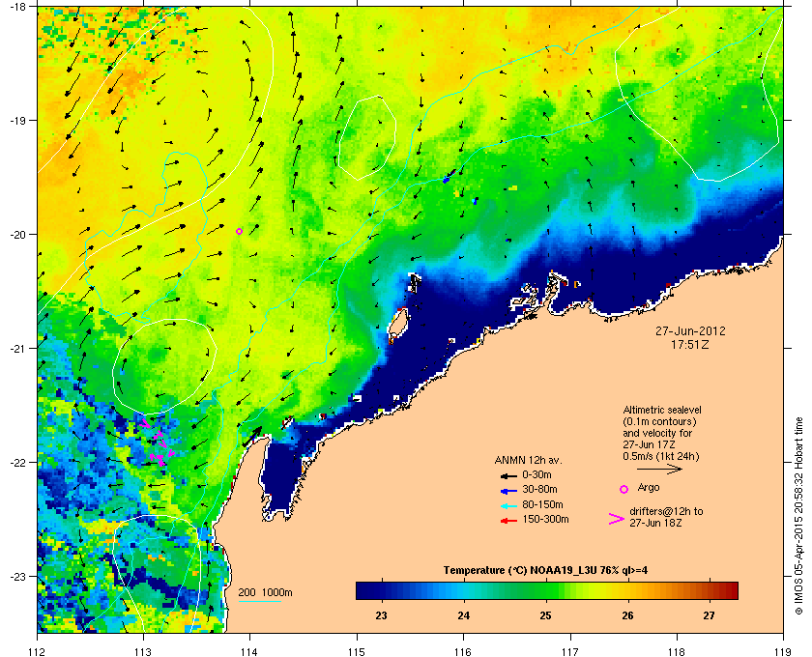
Task: Click the '30-80m' depth label
Action: tap(539, 489)
